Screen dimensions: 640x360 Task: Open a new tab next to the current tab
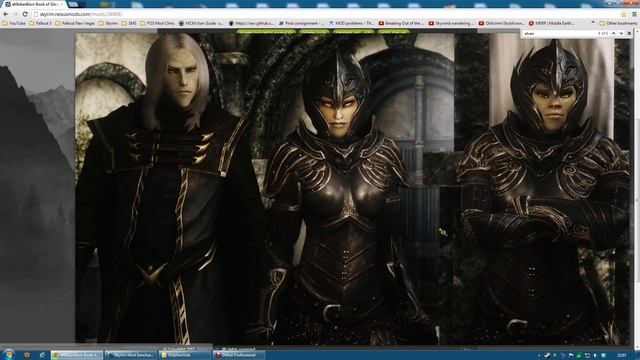(74, 4)
